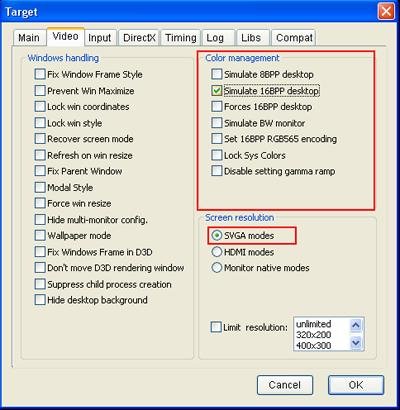Image resolution: width=400 pixels, height=410 pixels.
Task: Go to the Main tab
Action: (29, 38)
